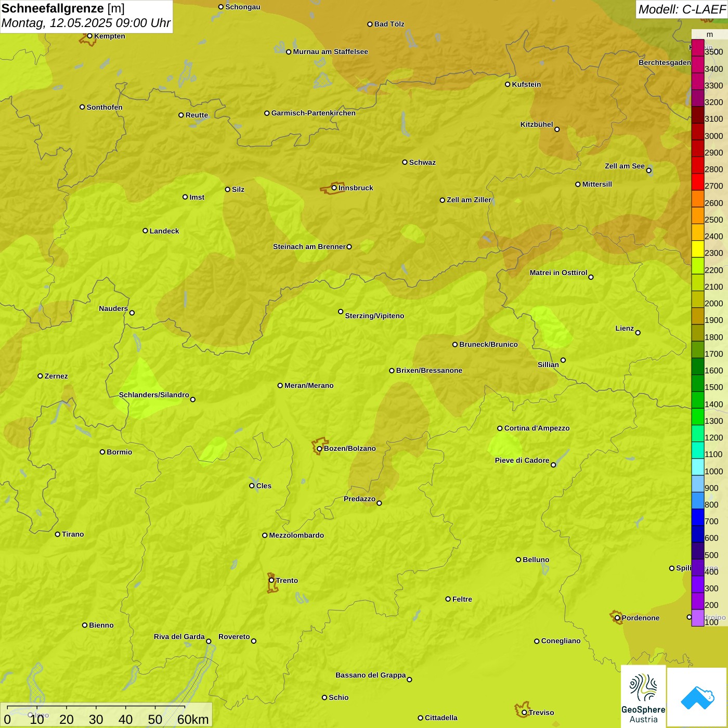The width and height of the screenshot is (728, 728).
Task: Click the 'Brixen/Bressanone' label
Action: (x=429, y=370)
